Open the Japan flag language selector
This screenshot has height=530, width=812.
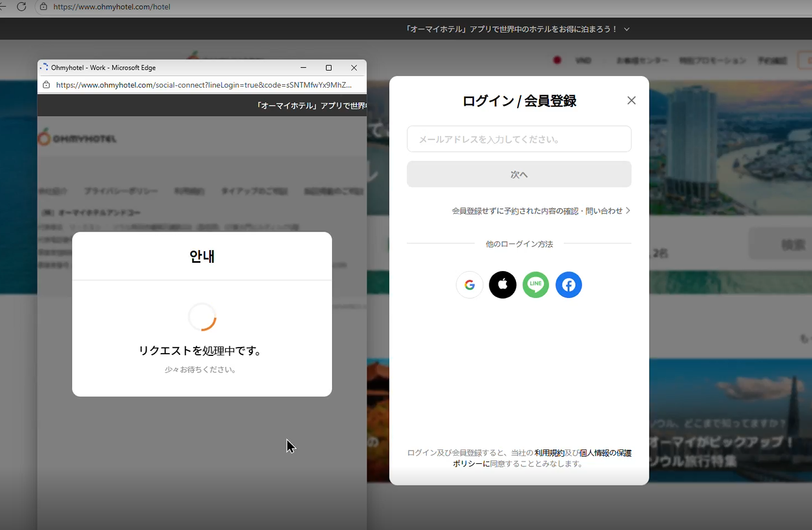pyautogui.click(x=557, y=60)
